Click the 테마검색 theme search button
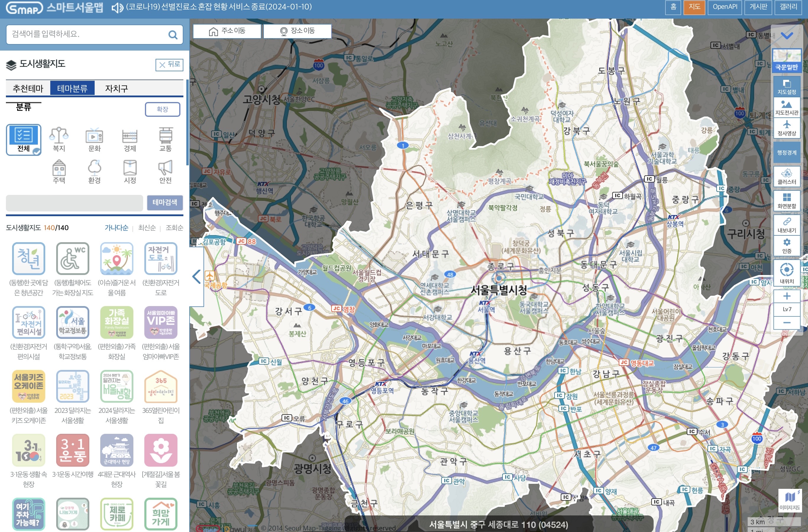Viewport: 808px width, 532px height. (x=165, y=202)
